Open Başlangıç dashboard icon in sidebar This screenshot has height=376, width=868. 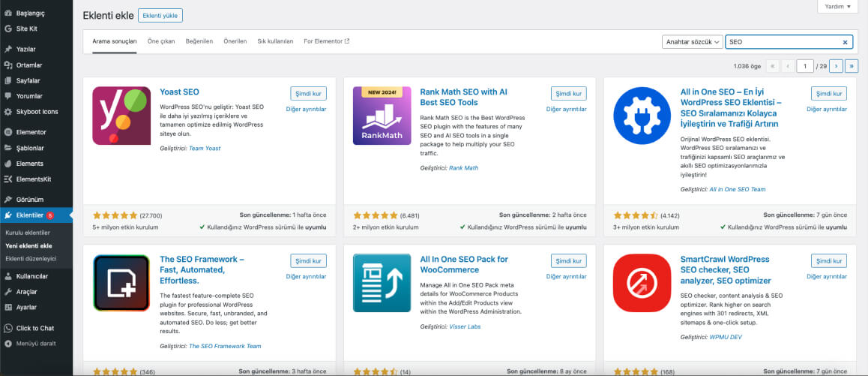(7, 14)
